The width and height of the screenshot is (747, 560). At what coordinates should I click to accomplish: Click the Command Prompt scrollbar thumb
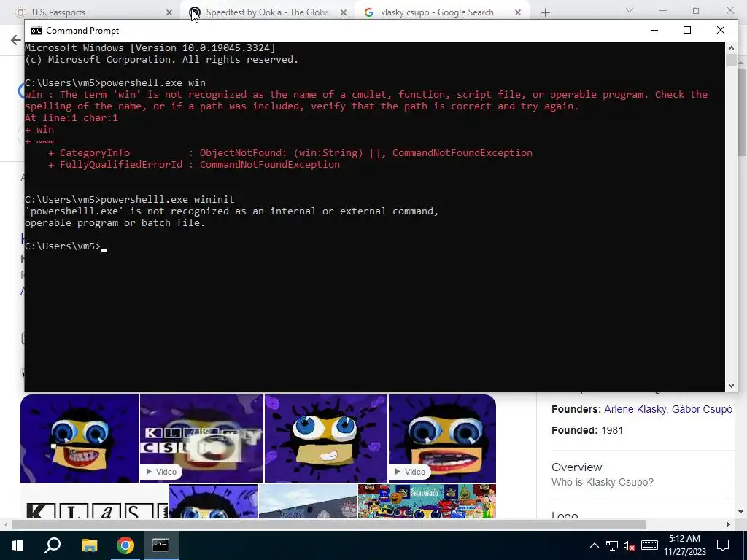click(731, 61)
